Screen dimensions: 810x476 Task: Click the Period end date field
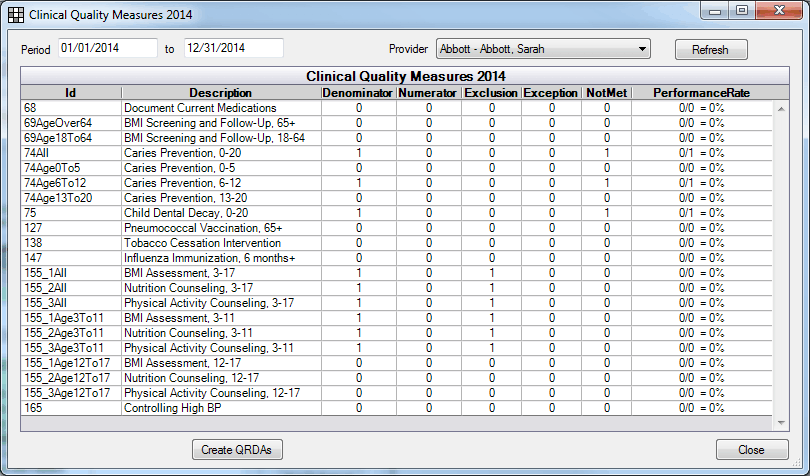tap(233, 48)
